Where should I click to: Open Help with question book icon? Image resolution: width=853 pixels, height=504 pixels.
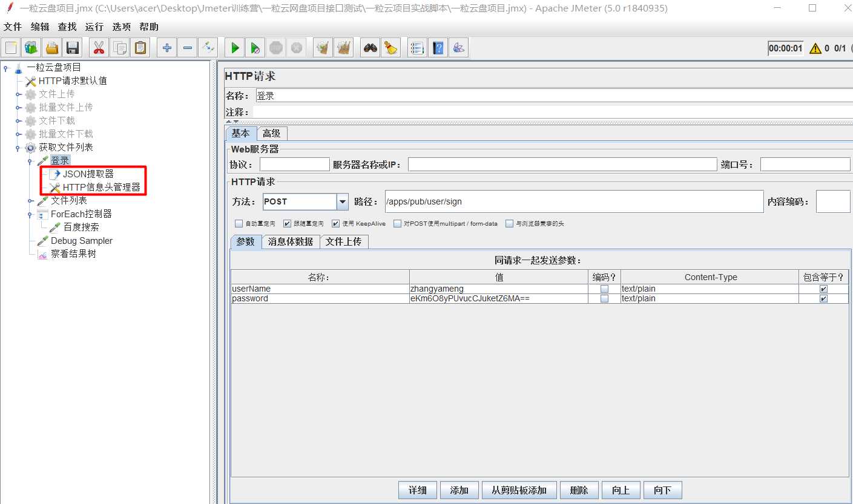click(x=438, y=48)
